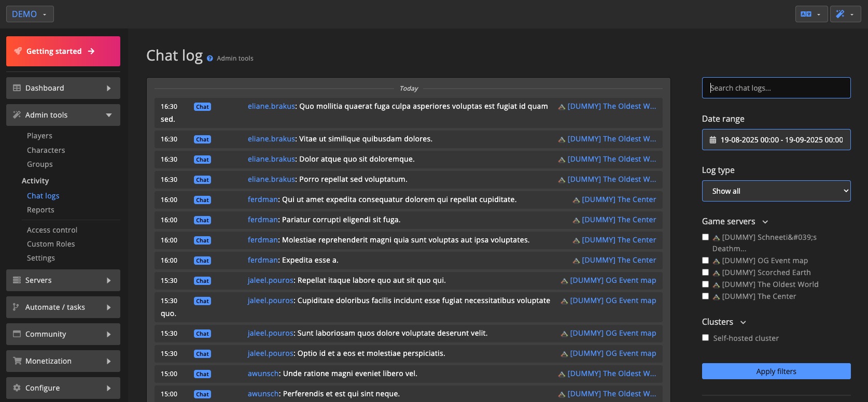Viewport: 868px width, 402px height.
Task: Click the Monetization cart icon
Action: pos(17,361)
